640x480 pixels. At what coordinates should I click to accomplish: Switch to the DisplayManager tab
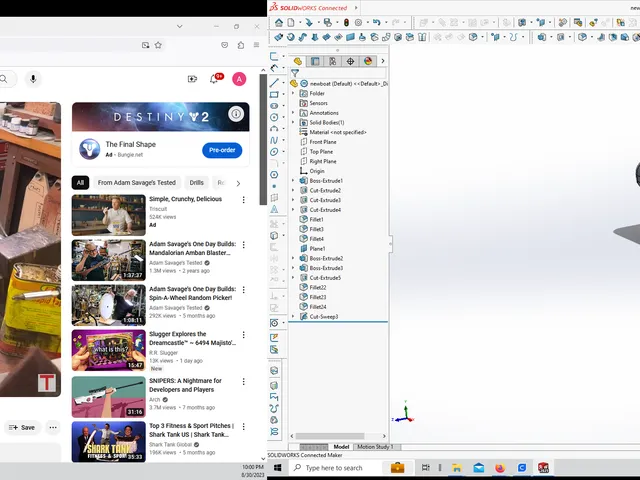[368, 61]
